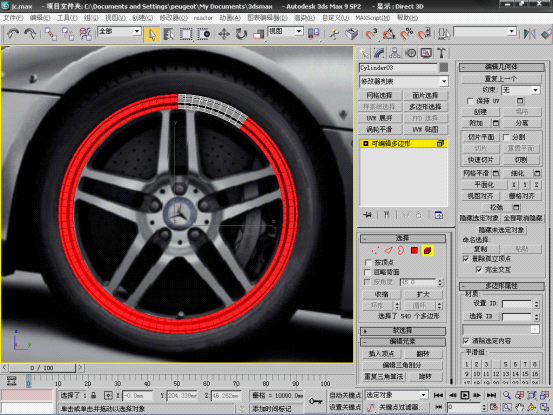
Task: Click the 网格选择 modifier button
Action: click(379, 95)
